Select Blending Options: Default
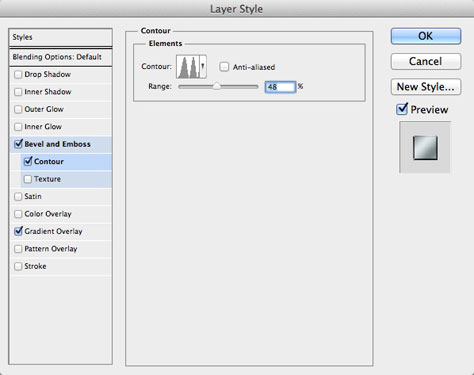The height and width of the screenshot is (375, 474). 60,57
